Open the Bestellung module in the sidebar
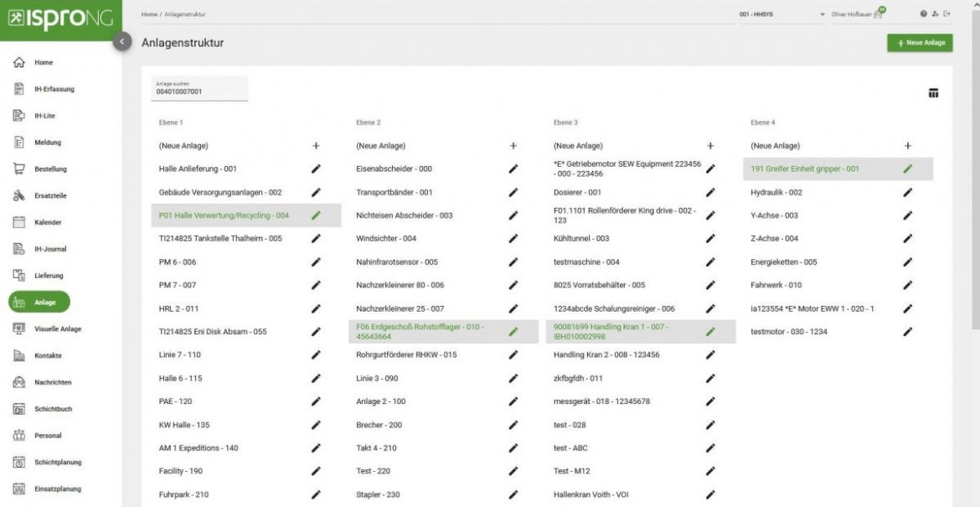The width and height of the screenshot is (980, 507). (x=52, y=168)
